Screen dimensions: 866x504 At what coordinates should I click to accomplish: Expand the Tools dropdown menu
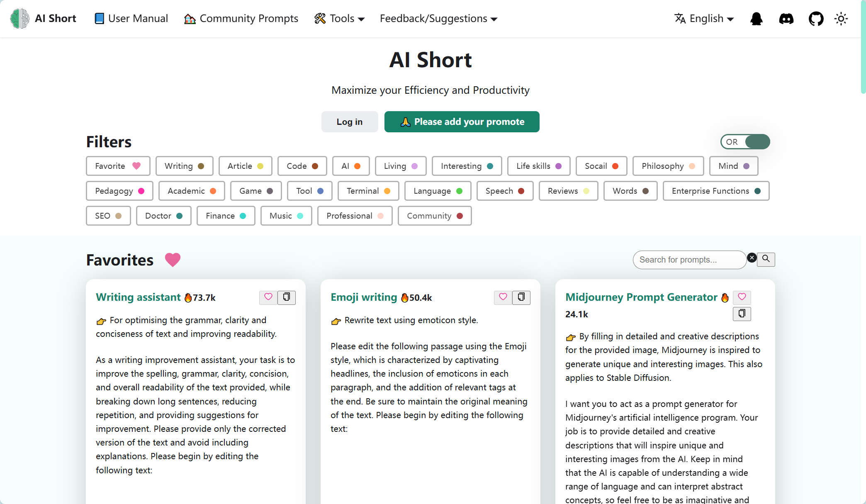pyautogui.click(x=339, y=19)
